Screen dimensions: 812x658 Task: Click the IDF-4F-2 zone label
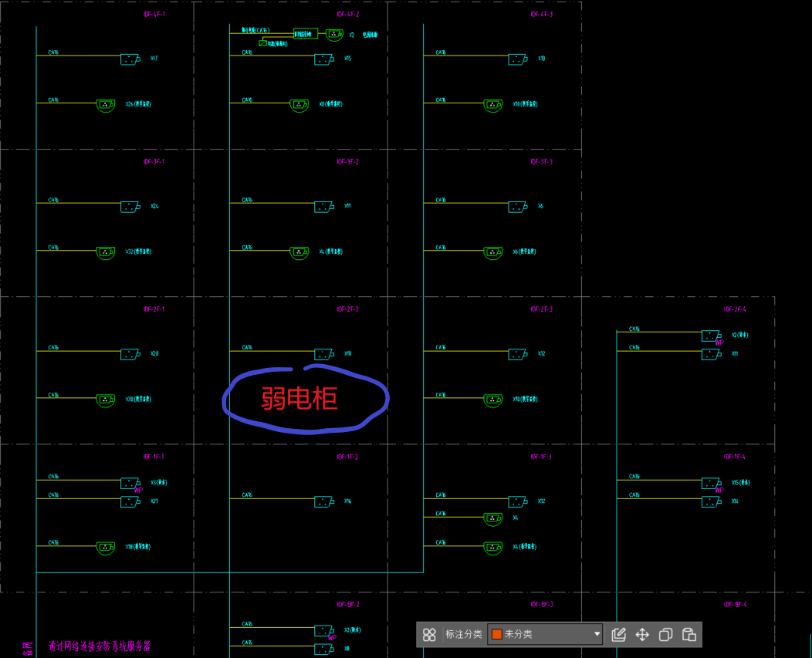point(348,15)
